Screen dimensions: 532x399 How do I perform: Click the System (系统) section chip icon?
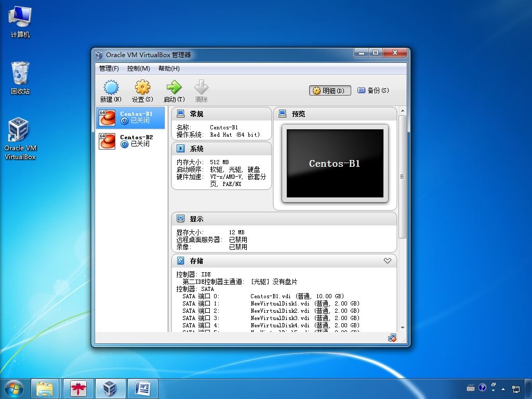pyautogui.click(x=180, y=149)
